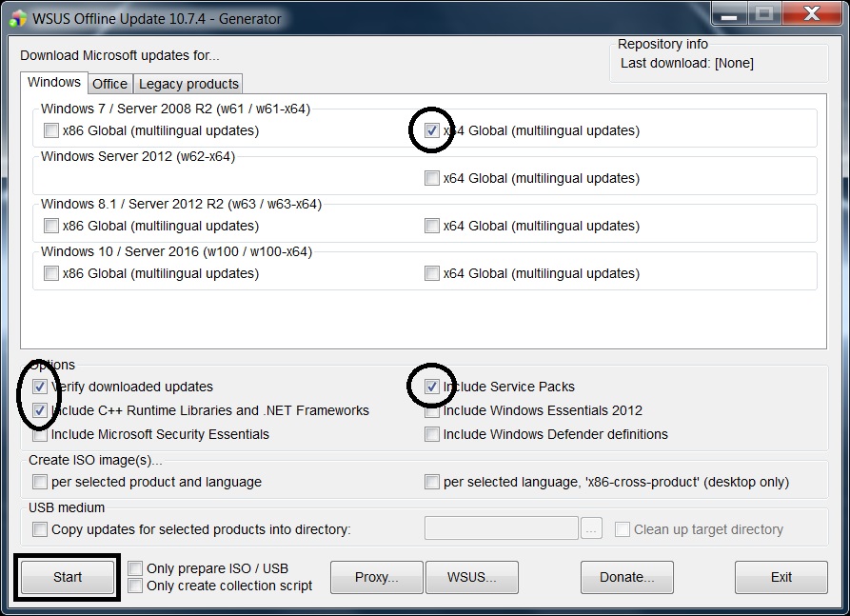Toggle Verify downloaded updates option

coord(40,387)
